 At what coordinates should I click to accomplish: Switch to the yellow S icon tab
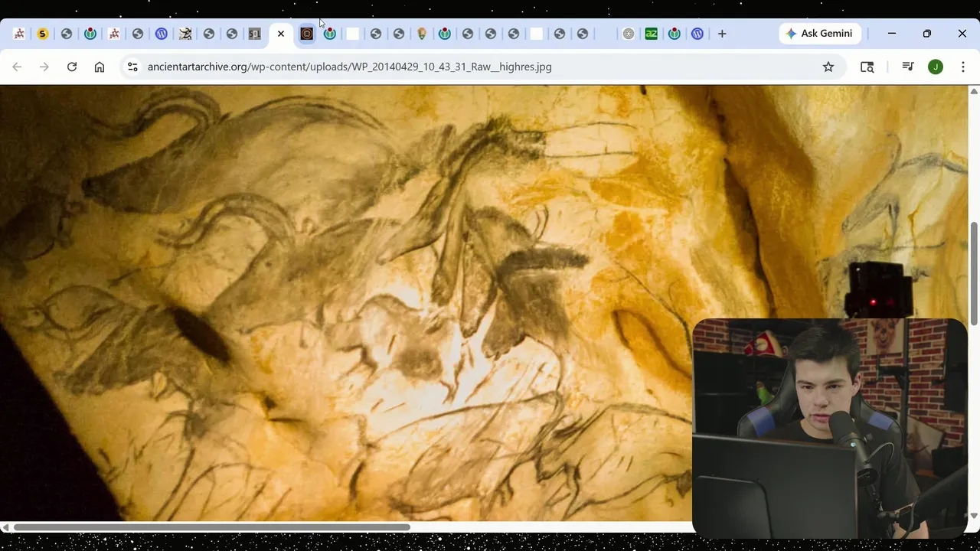43,34
